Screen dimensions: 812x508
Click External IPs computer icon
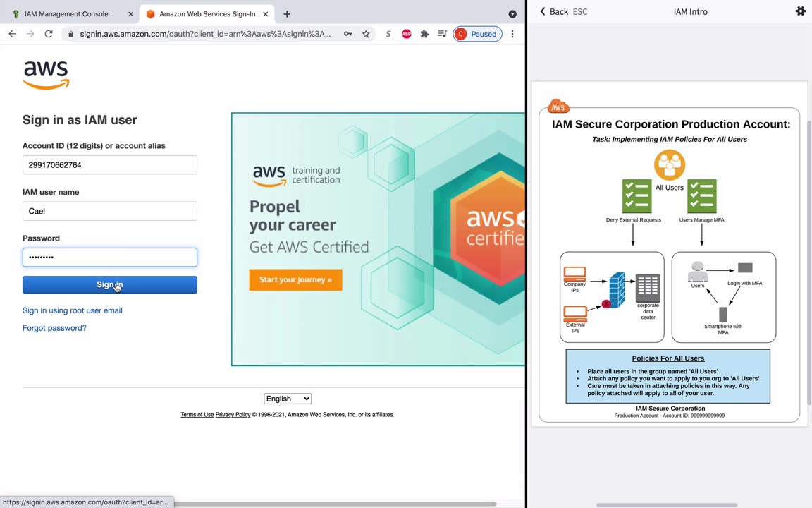click(575, 313)
